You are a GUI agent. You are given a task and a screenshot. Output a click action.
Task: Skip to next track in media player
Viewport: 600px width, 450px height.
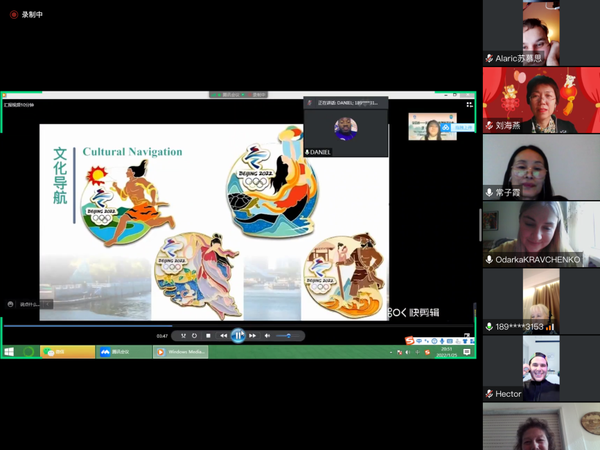pyautogui.click(x=253, y=336)
